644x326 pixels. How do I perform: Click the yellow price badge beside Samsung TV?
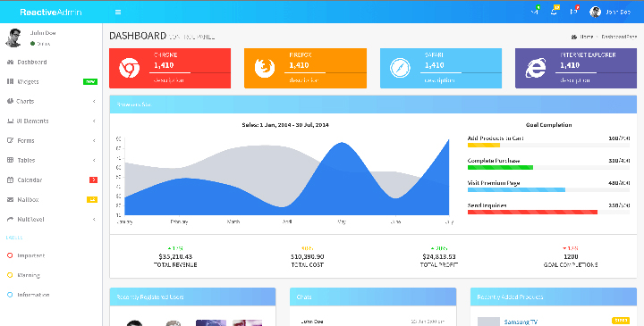[x=621, y=321]
